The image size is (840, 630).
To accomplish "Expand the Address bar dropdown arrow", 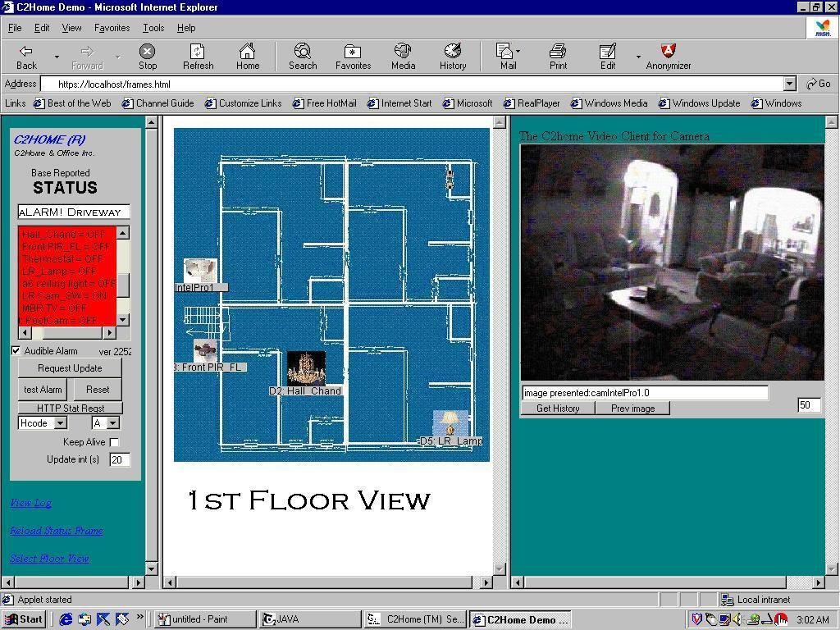I will pos(789,84).
